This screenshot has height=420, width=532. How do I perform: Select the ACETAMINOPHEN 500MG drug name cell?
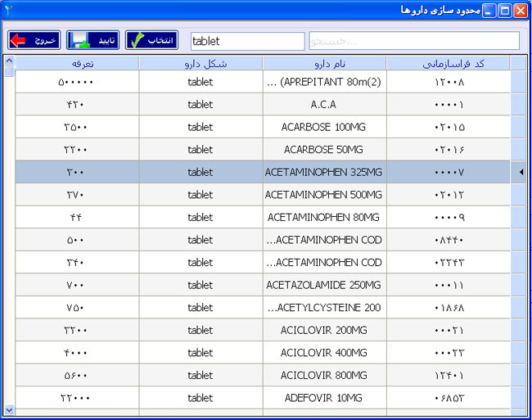click(324, 195)
